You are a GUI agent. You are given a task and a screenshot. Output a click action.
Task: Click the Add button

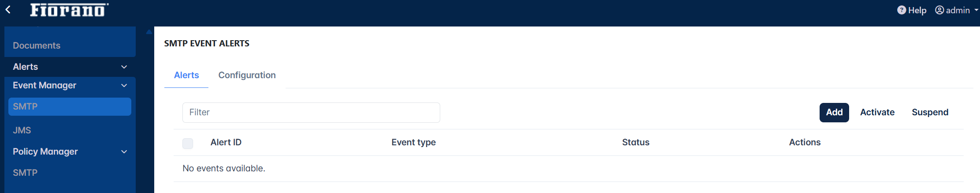pyautogui.click(x=834, y=112)
